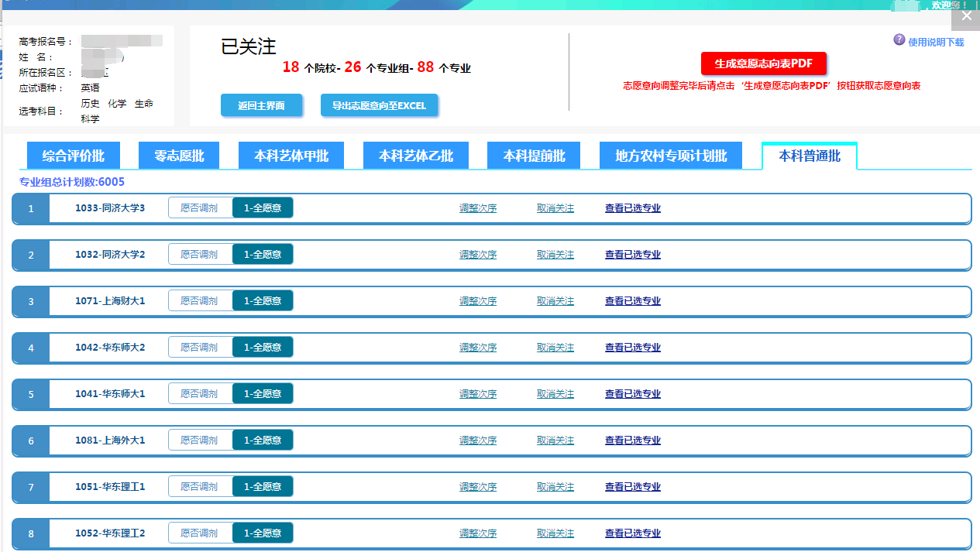This screenshot has width=980, height=552.
Task: Select the 1052-华东理工2 row label
Action: 110,533
